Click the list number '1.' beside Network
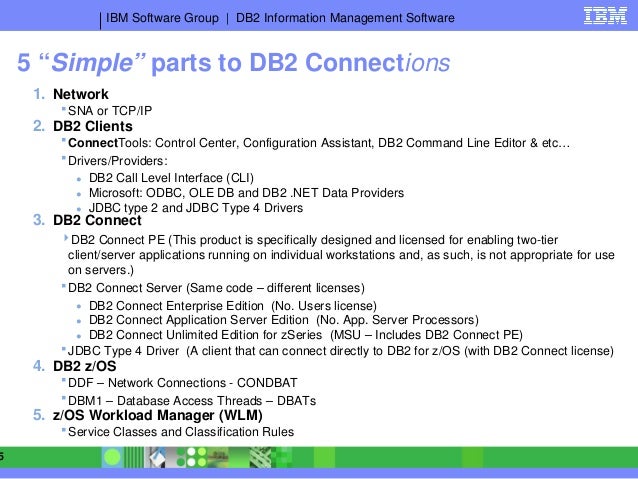This screenshot has height=479, width=638. (39, 94)
